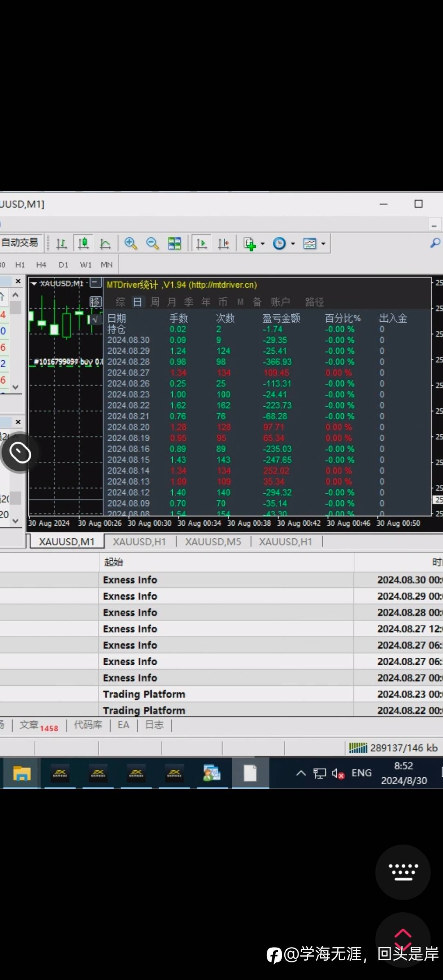Click the mtdriver.cn link in the panel title
The height and width of the screenshot is (980, 443).
pyautogui.click(x=223, y=285)
